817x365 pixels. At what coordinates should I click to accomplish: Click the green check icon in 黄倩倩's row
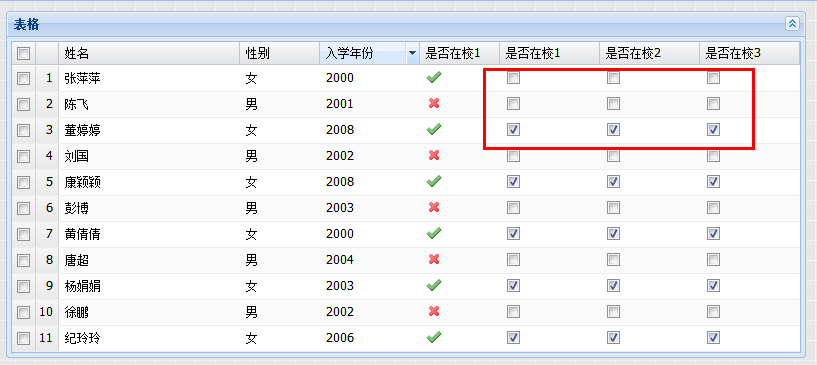tap(434, 234)
